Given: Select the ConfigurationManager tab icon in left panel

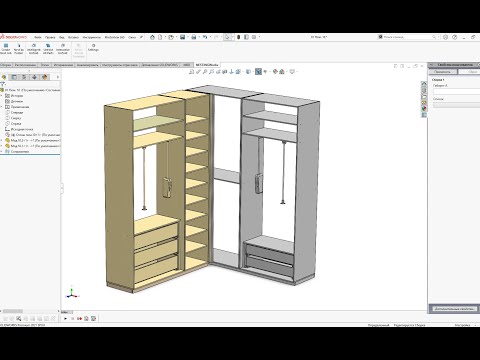Looking at the screenshot, I should 24,77.
